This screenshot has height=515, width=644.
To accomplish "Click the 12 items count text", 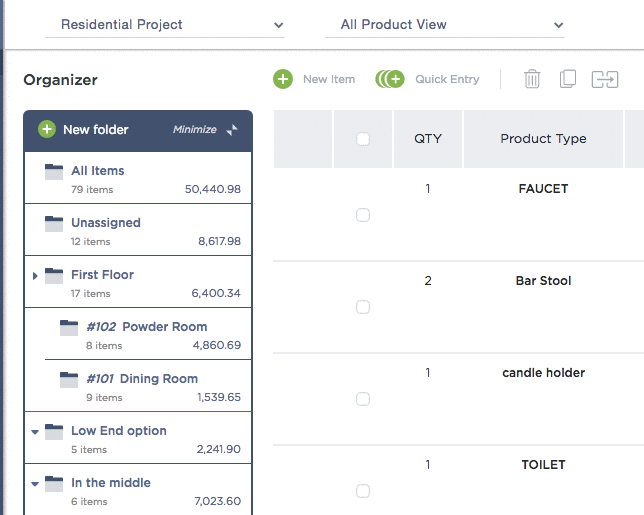I will 90,241.
